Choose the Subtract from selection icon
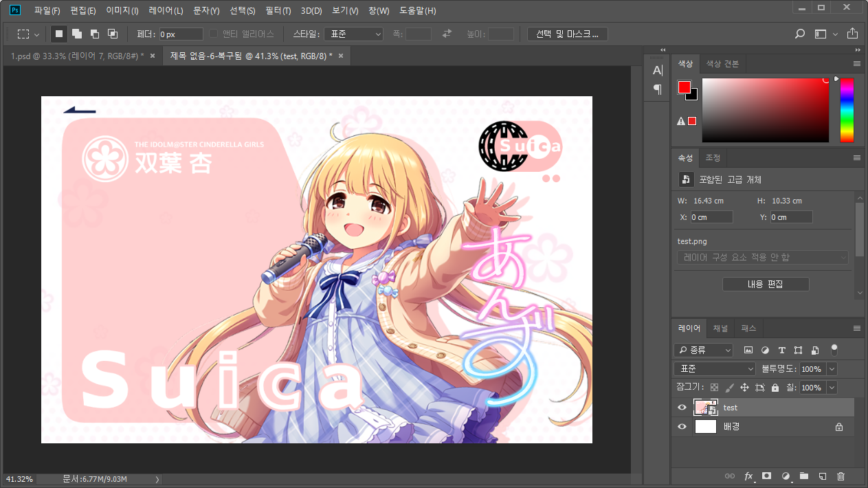This screenshot has width=868, height=488. pos(95,34)
